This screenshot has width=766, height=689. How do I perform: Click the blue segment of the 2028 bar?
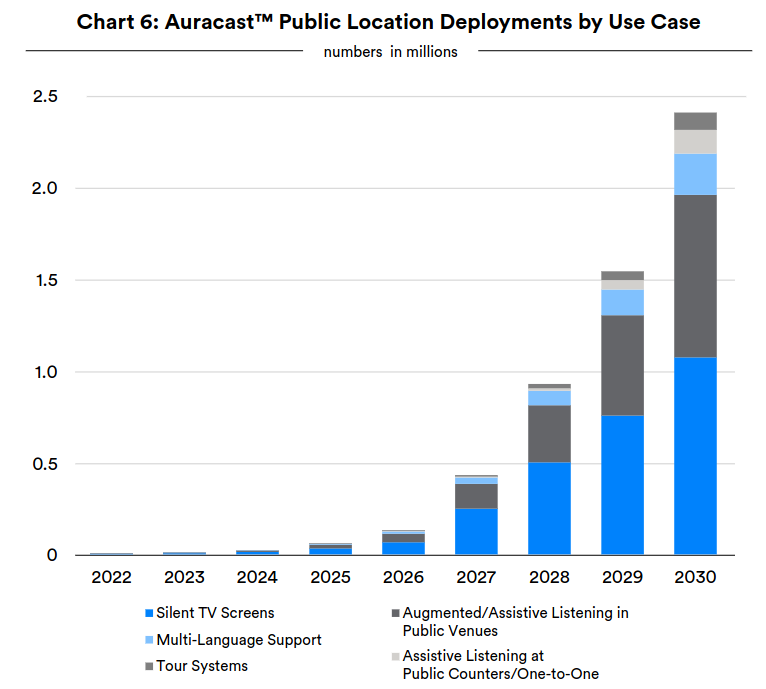tap(549, 508)
